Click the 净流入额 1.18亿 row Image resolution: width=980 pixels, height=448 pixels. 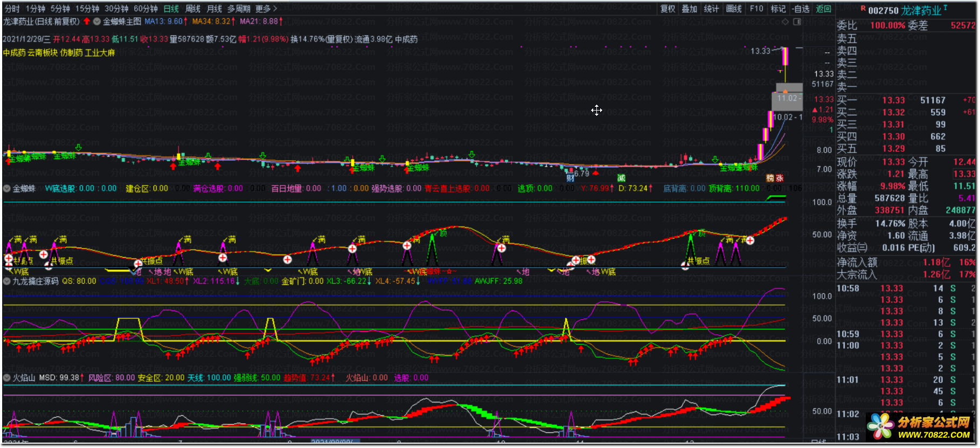tap(907, 263)
